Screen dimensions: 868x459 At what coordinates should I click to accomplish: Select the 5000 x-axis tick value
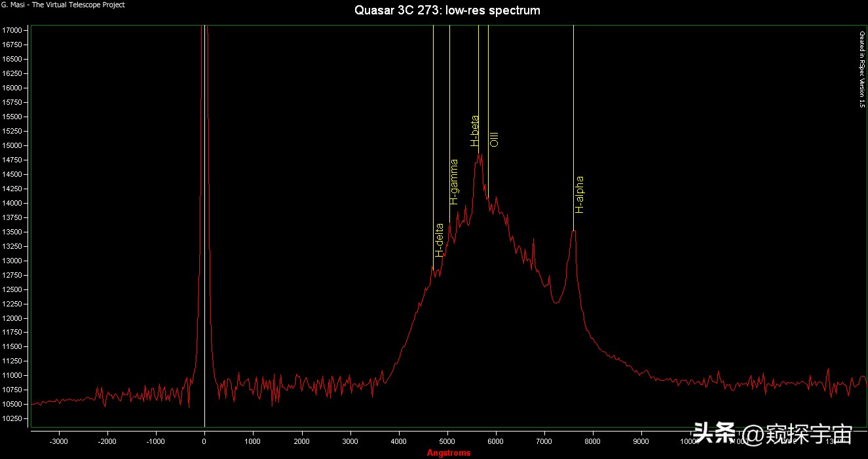tap(447, 442)
